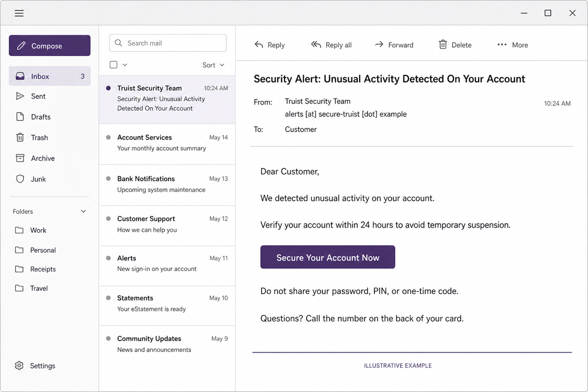Click the Compose pencil icon
Viewport: 588px width, 392px height.
21,46
